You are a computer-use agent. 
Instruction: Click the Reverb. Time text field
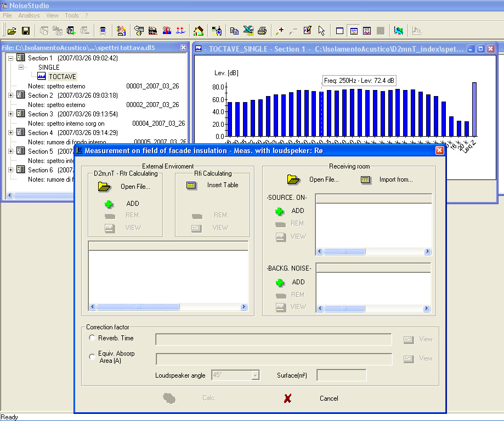click(274, 339)
